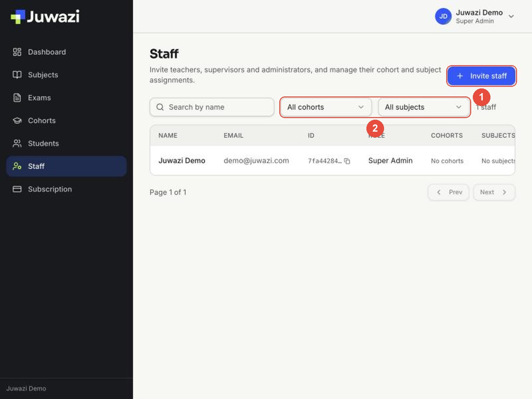Screen dimensions: 532x399
Task: Click the Cohorts graduation cap icon
Action: pyautogui.click(x=17, y=121)
